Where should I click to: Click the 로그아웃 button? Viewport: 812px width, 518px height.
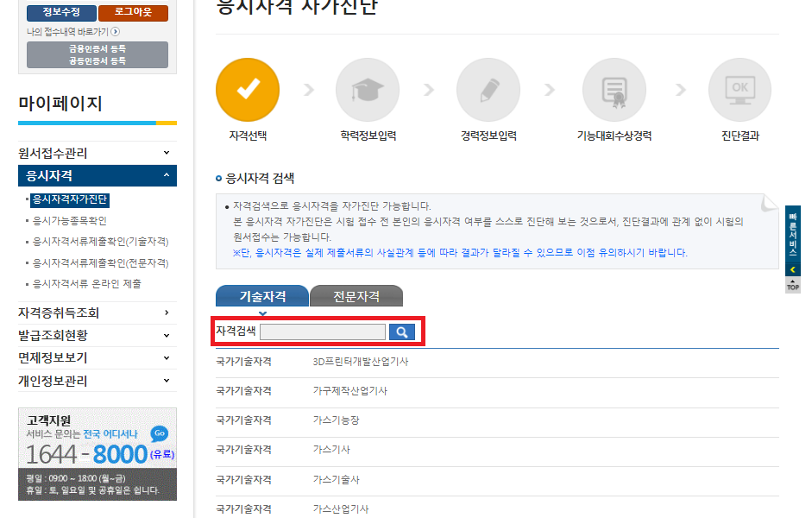coord(133,13)
